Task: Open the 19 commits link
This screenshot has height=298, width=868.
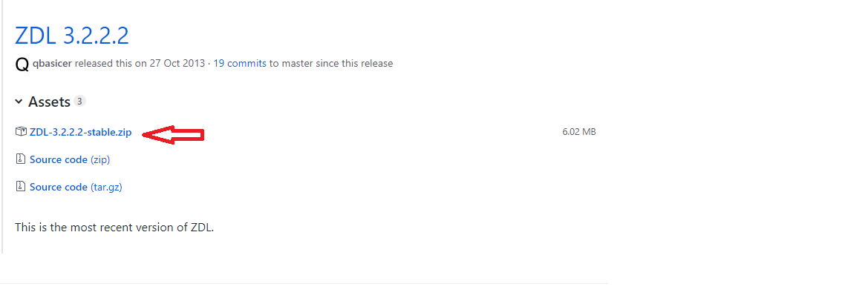Action: click(240, 64)
